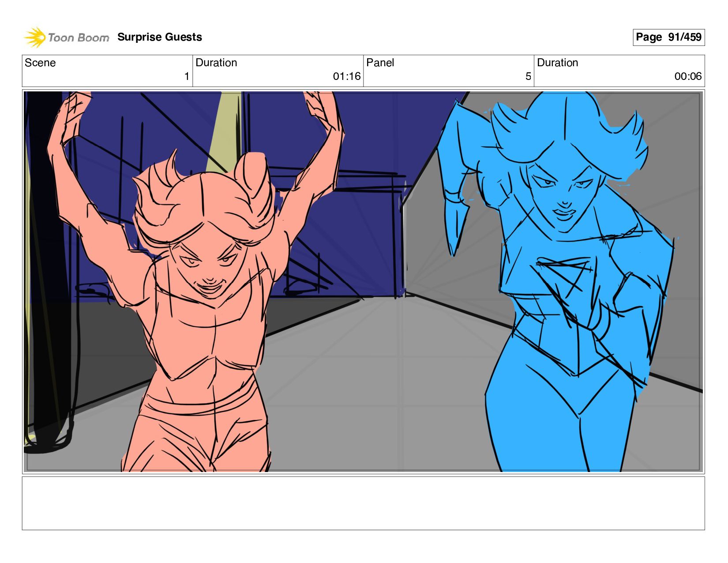Click the 'Page 91/459' indicator
728x563 pixels.
668,37
